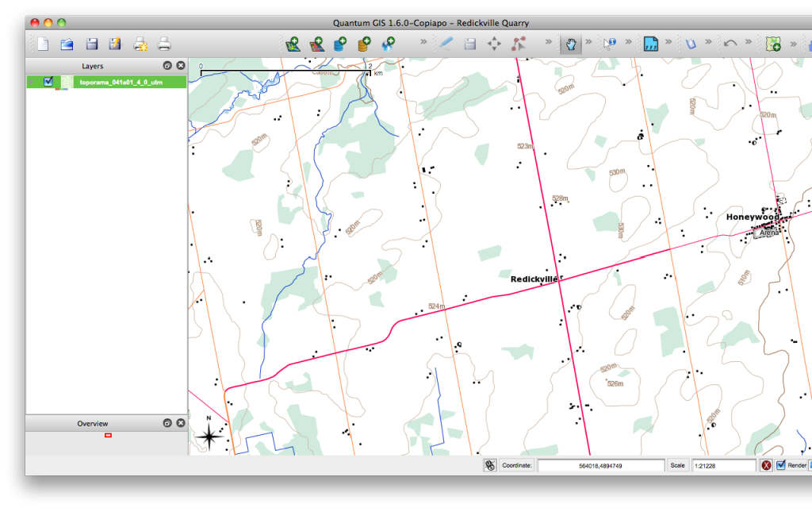Screen dimensions: 812x508
Task: Open an existing project
Action: [67, 44]
